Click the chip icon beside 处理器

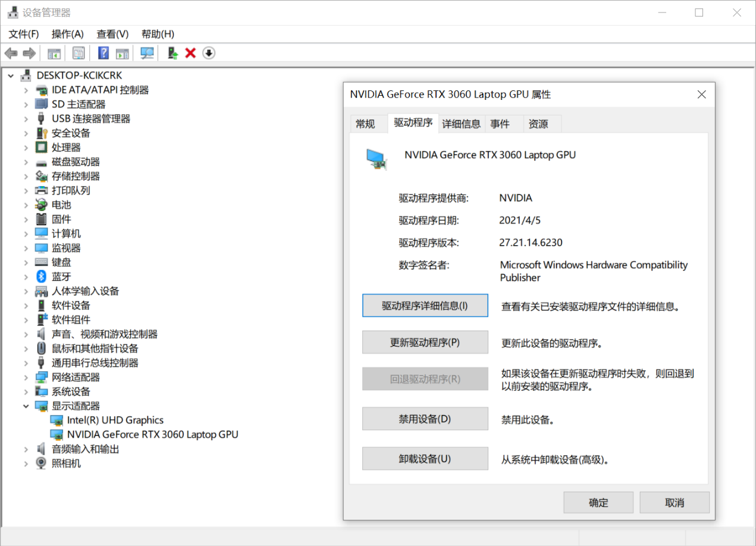[x=41, y=148]
